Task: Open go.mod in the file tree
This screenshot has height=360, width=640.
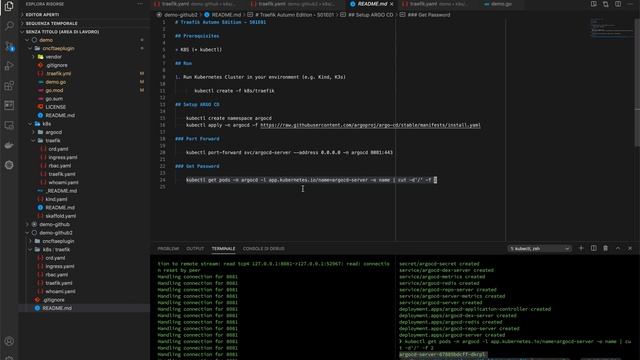Action: coord(54,90)
